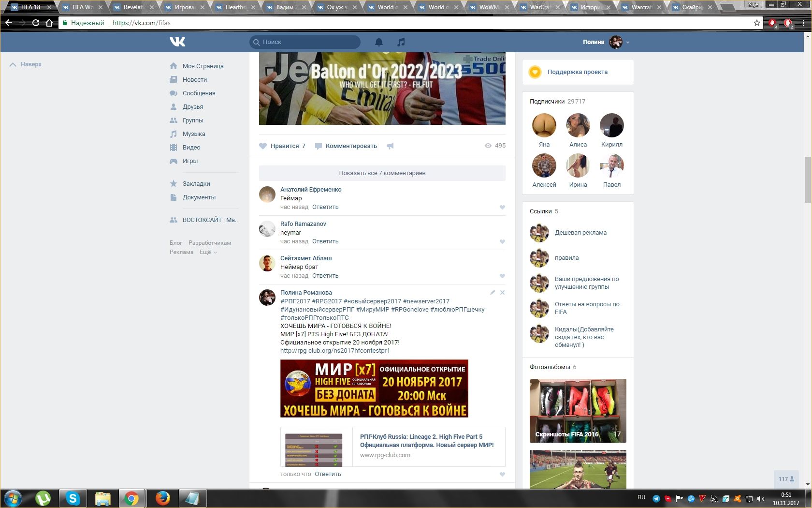The height and width of the screenshot is (508, 812).
Task: Open subscriber Яна's avatar
Action: tap(544, 125)
